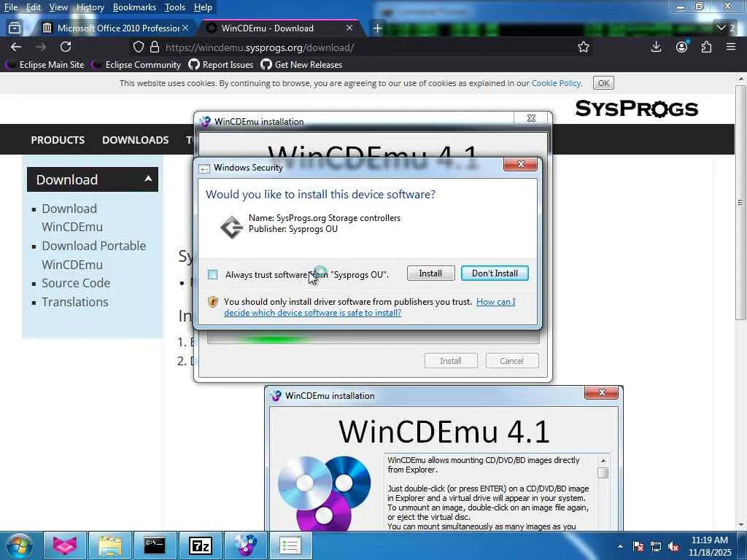
Task: Open the File menu
Action: click(x=10, y=7)
